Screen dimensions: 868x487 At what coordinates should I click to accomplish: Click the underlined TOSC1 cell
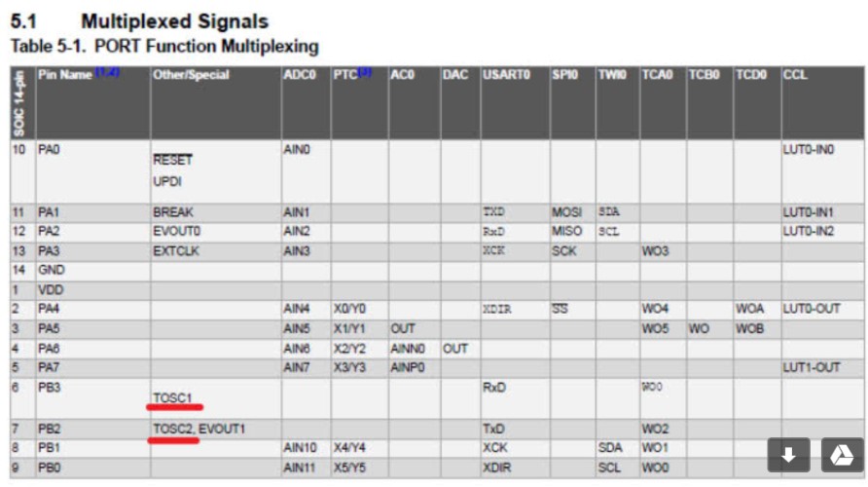coord(172,398)
